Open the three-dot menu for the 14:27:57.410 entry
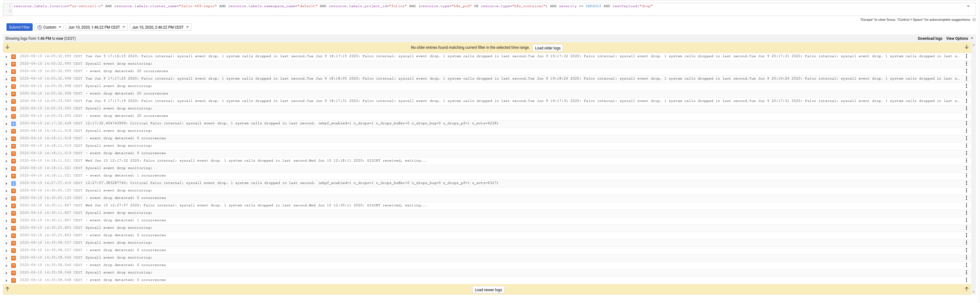This screenshot has height=303, width=980. tap(966, 183)
